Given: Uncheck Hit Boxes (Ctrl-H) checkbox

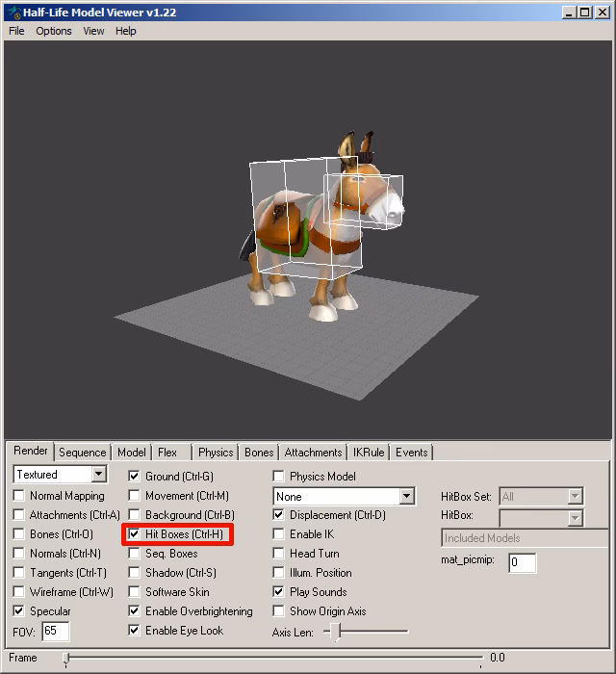Looking at the screenshot, I should coord(134,533).
